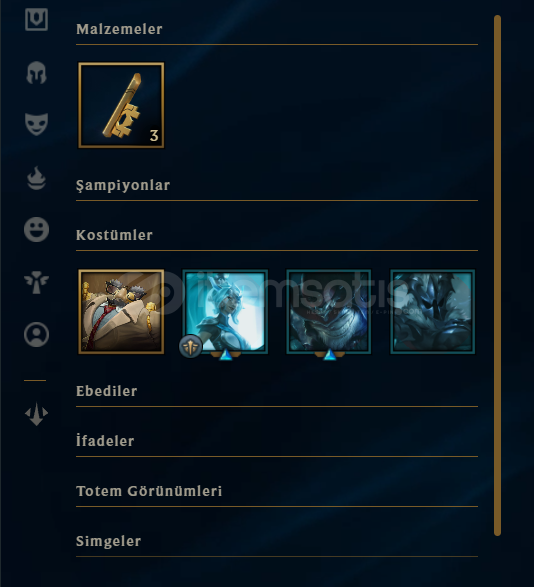Open the summoner icons profile circle
The height and width of the screenshot is (587, 534).
click(x=36, y=334)
